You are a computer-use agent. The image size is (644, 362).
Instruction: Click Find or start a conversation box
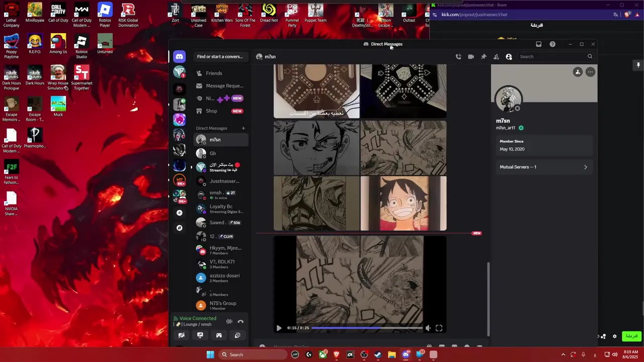[x=220, y=57]
